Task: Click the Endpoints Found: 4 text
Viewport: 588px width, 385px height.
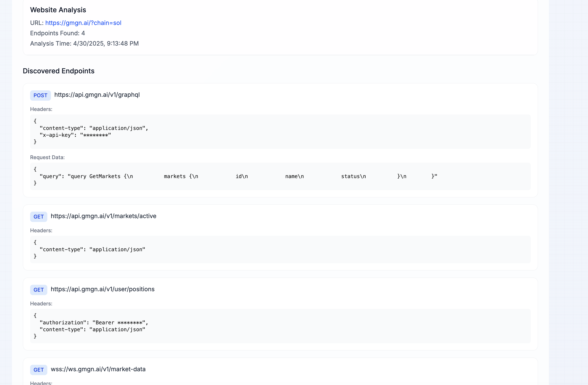Action: [x=57, y=33]
